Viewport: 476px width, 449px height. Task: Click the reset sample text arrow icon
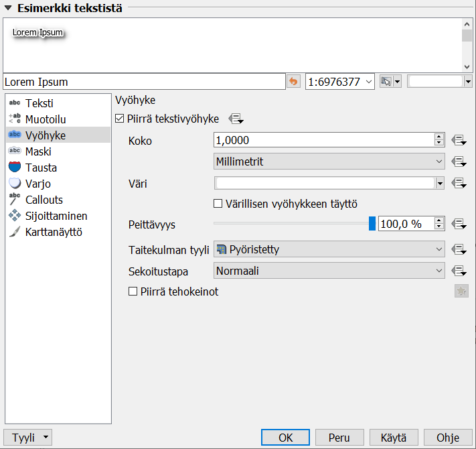pyautogui.click(x=293, y=82)
